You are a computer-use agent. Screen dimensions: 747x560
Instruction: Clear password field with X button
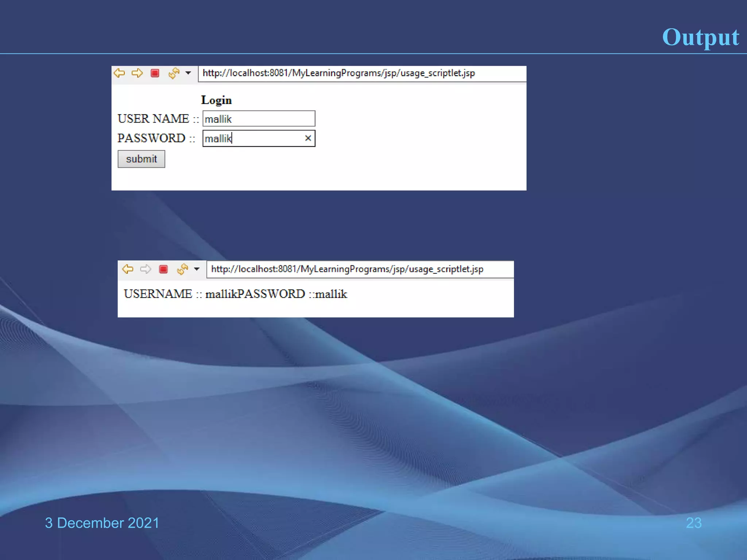click(x=308, y=138)
